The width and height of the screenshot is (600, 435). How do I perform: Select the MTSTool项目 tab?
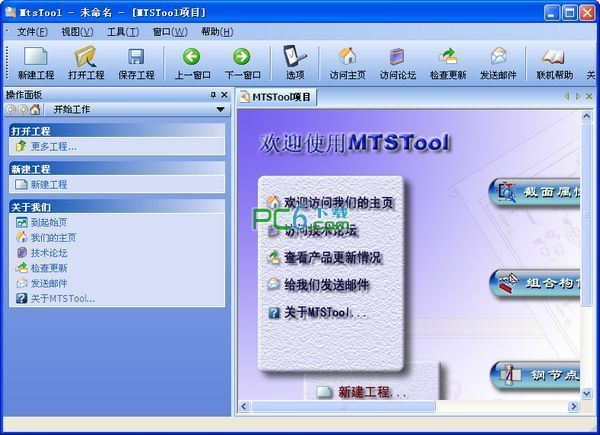click(x=276, y=97)
